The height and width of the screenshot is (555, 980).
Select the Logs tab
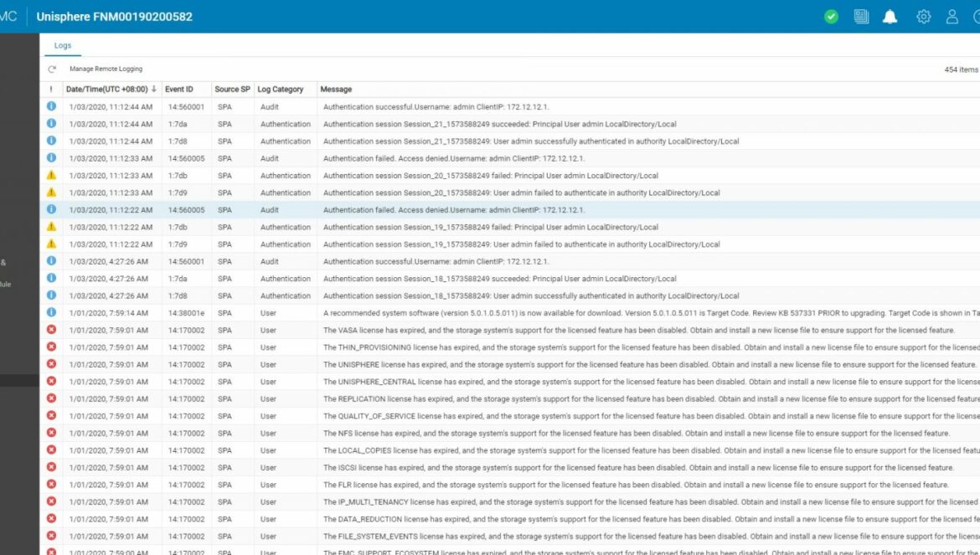[63, 45]
